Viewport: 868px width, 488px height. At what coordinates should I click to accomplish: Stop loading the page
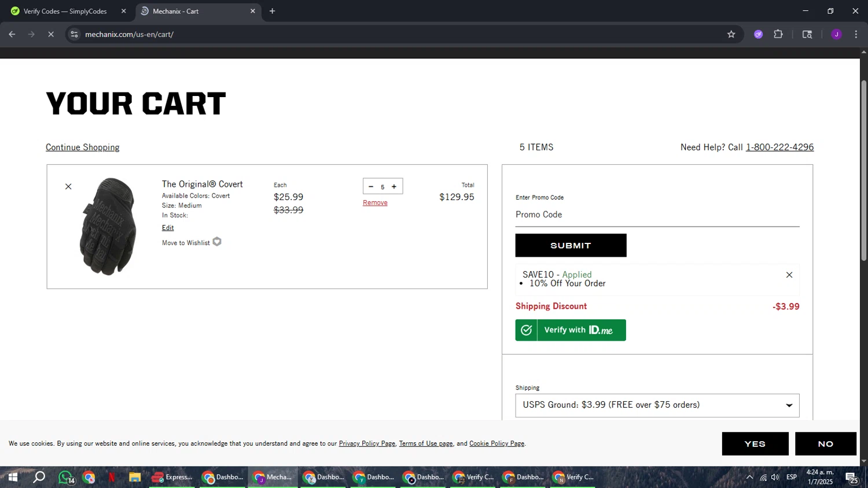pyautogui.click(x=51, y=34)
